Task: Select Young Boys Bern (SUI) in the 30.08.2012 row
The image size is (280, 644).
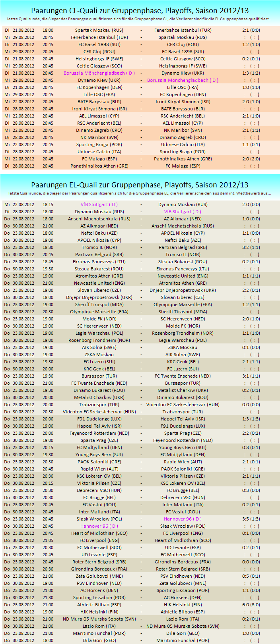Action: 99,455
